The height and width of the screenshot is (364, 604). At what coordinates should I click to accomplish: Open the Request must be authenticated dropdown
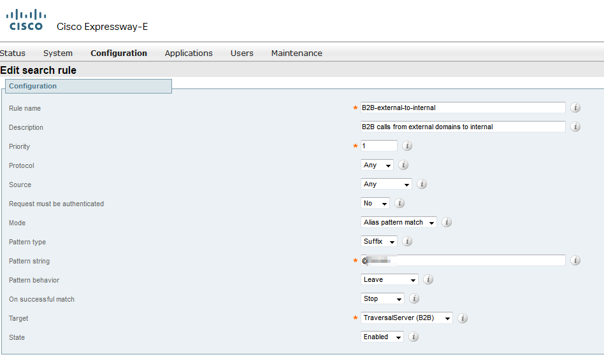coord(375,203)
